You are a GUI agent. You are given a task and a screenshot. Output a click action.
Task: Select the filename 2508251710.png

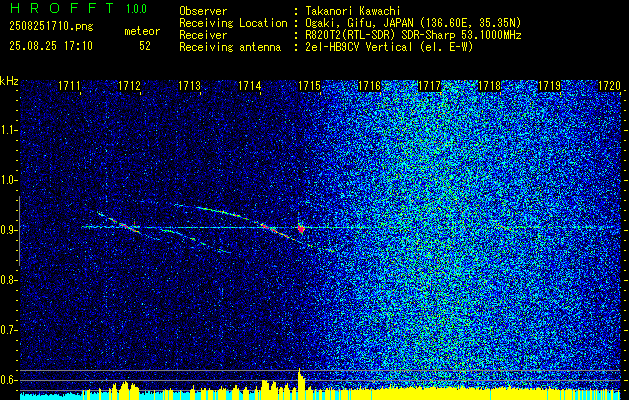[x=51, y=26]
